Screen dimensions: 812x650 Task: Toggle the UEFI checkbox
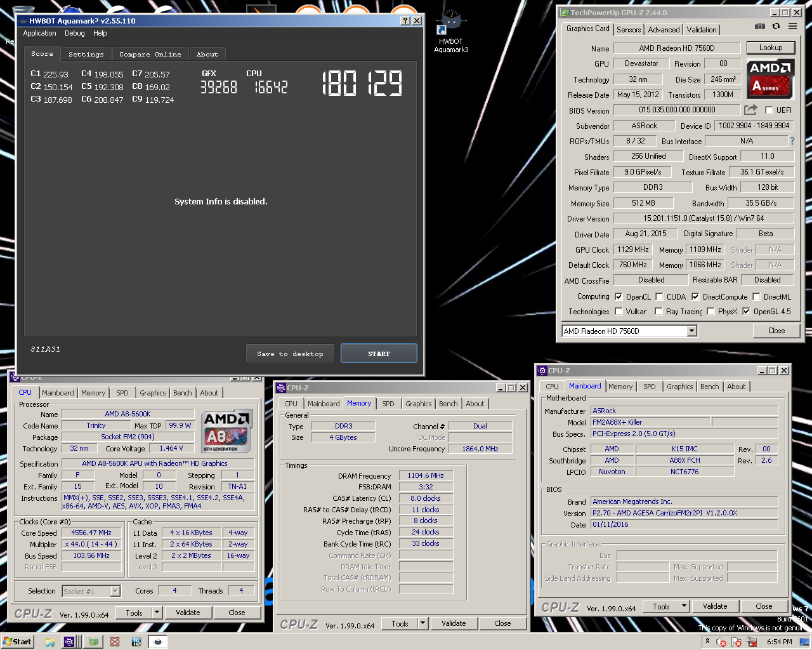[769, 110]
